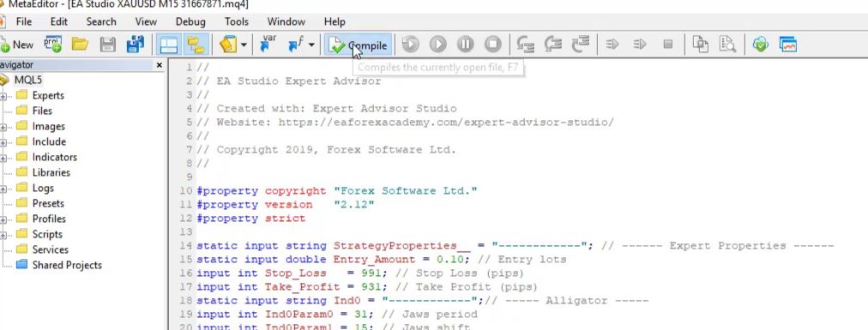
Task: Stop the debugging session
Action: [492, 45]
